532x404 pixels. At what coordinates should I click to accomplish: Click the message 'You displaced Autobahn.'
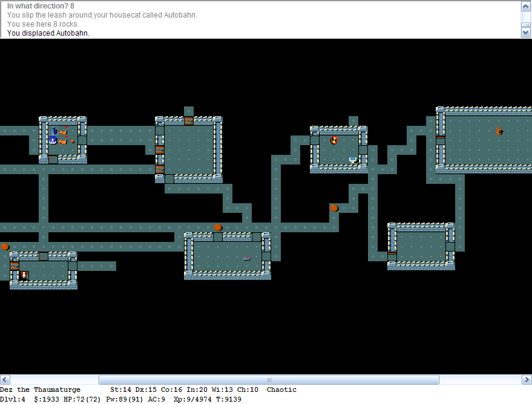(48, 33)
